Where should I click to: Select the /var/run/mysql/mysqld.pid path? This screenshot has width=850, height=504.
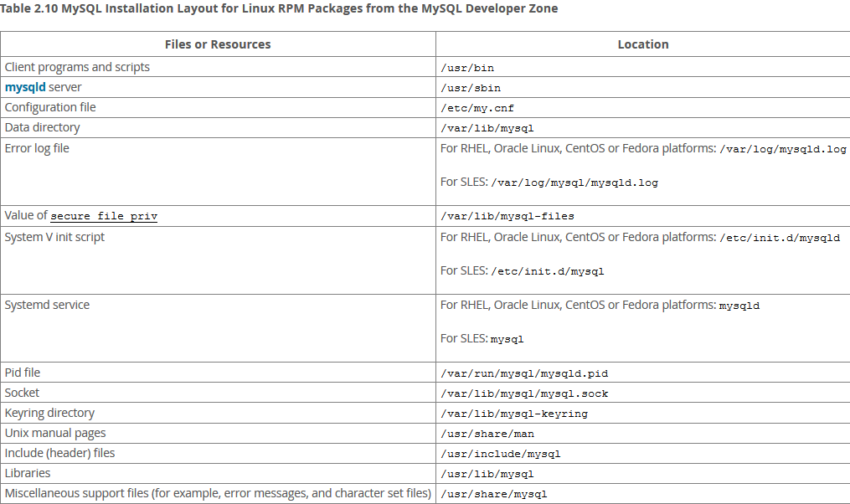pyautogui.click(x=524, y=373)
